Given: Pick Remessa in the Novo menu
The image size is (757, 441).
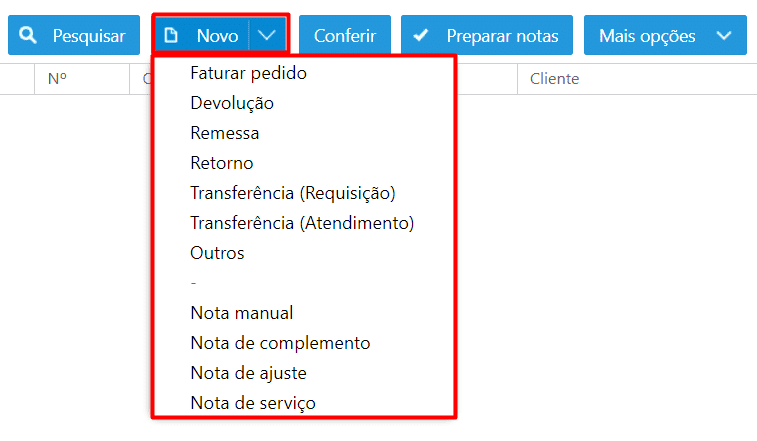Looking at the screenshot, I should tap(224, 133).
